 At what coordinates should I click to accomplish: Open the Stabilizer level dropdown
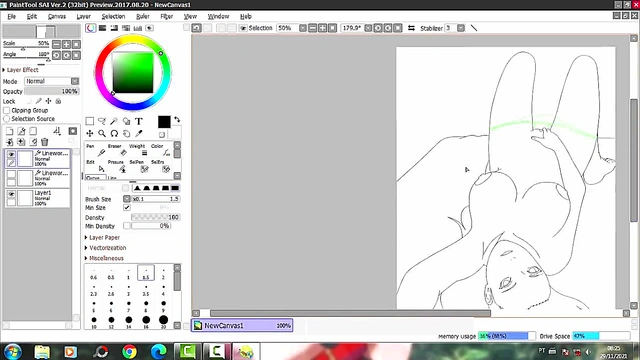tap(461, 28)
